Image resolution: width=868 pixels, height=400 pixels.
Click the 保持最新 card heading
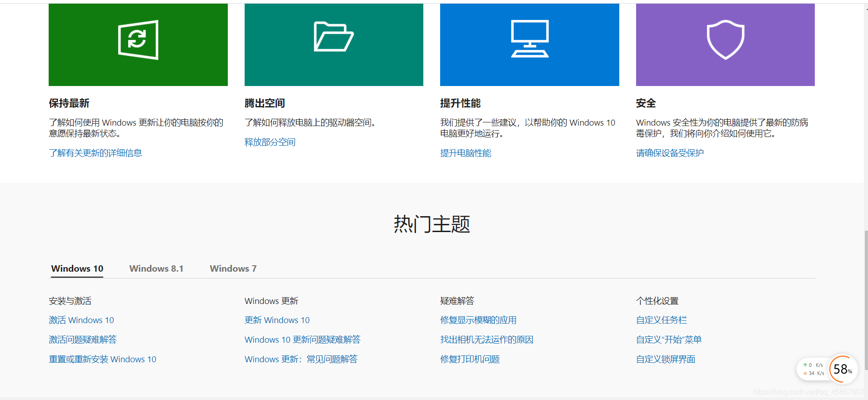[x=69, y=103]
